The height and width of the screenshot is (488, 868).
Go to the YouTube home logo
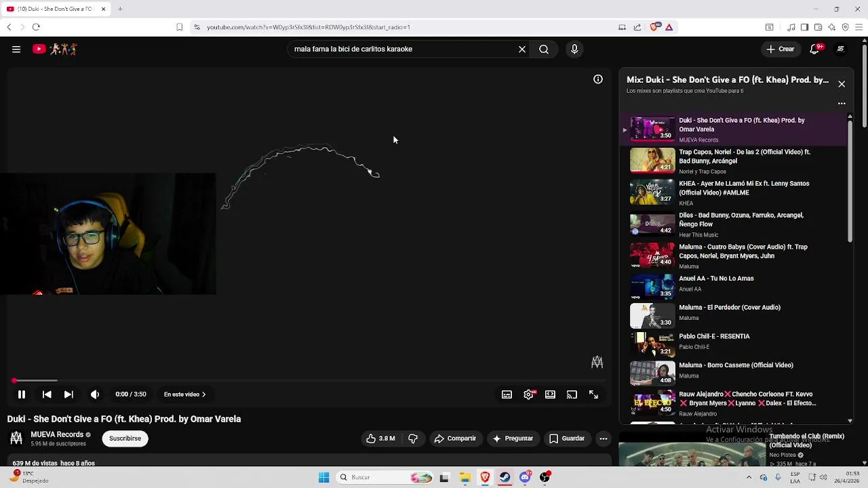pyautogui.click(x=55, y=49)
